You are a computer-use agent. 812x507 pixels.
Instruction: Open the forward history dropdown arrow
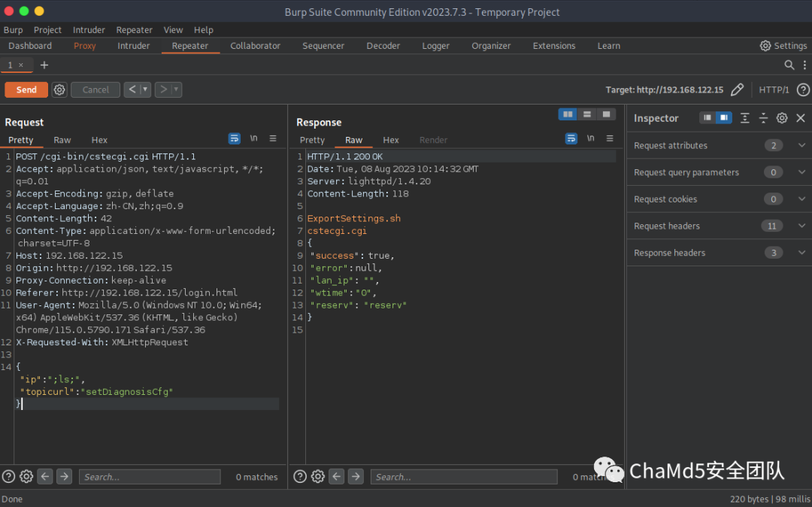[177, 90]
